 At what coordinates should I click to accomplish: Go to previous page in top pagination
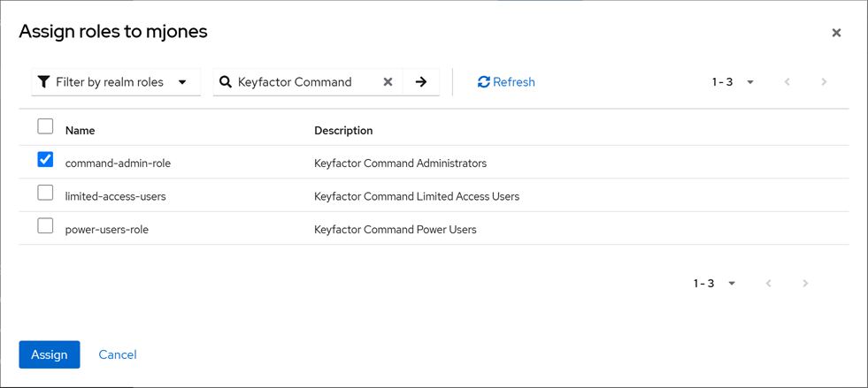tap(787, 82)
